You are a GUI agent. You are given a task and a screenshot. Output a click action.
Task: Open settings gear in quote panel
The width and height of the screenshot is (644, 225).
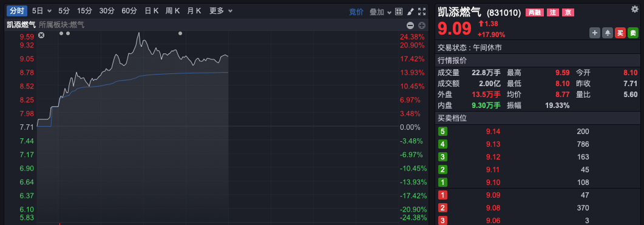click(634, 9)
